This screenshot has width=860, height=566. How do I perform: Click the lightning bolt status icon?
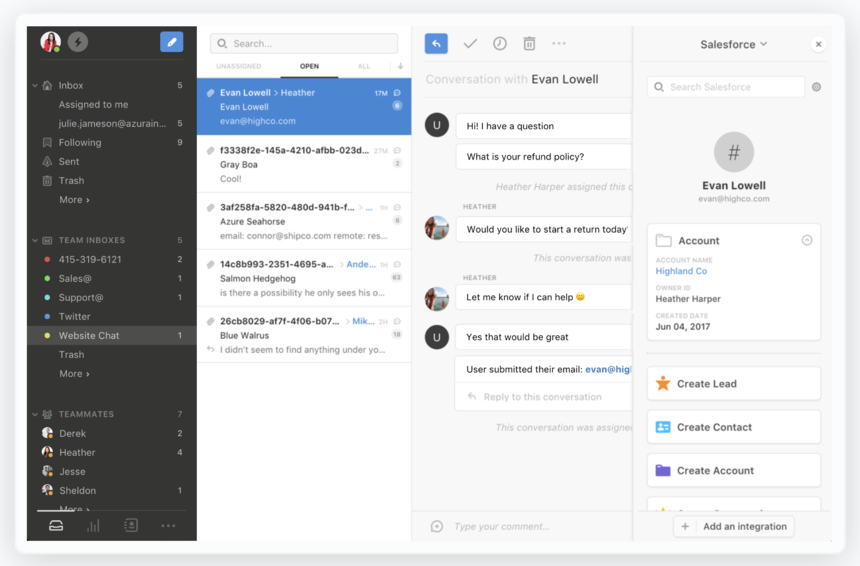coord(78,42)
